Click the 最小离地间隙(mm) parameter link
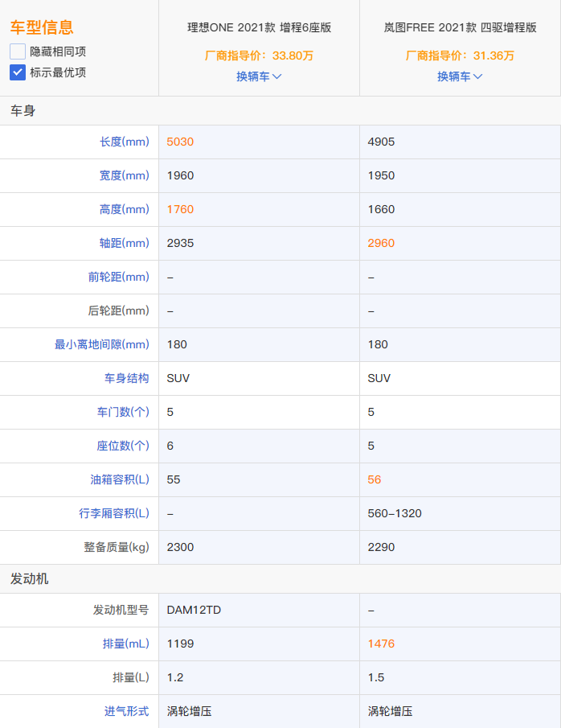Image resolution: width=561 pixels, height=728 pixels. point(102,344)
